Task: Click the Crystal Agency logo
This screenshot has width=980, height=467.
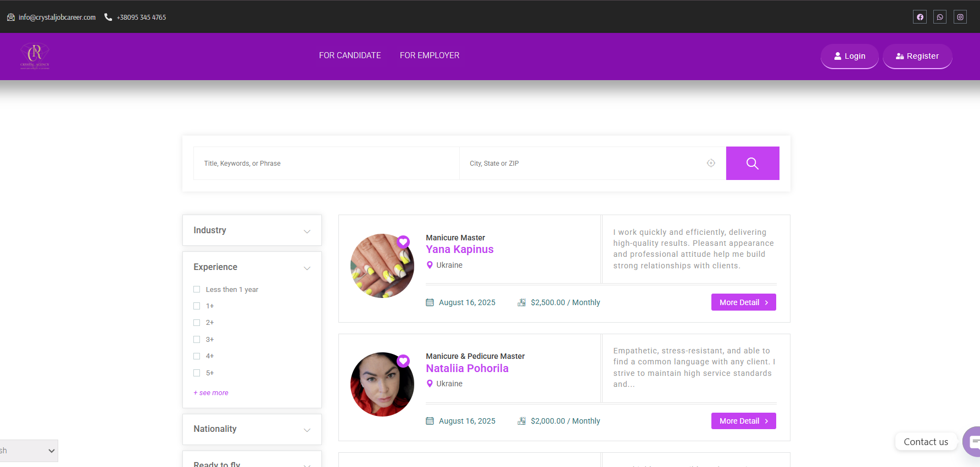Action: coord(35,56)
